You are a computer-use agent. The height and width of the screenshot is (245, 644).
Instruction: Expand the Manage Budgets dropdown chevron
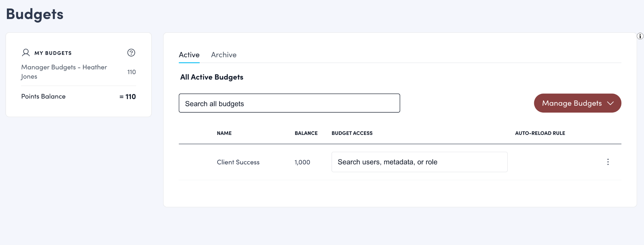610,103
